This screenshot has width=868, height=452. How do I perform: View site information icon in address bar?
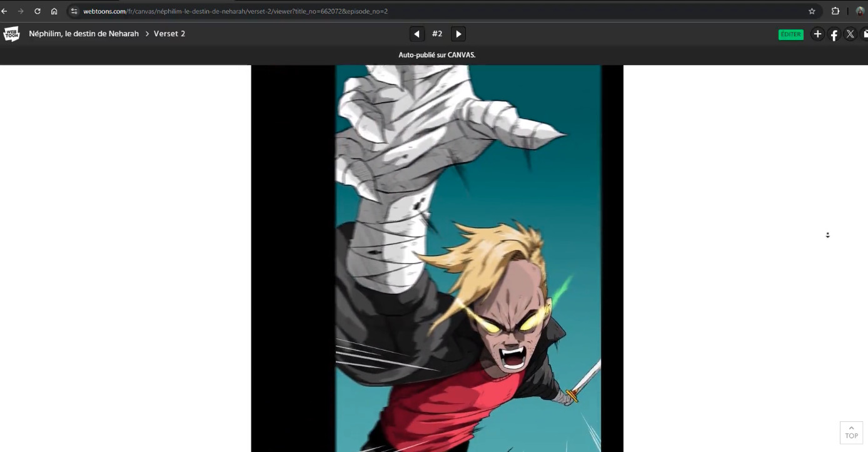pyautogui.click(x=74, y=11)
